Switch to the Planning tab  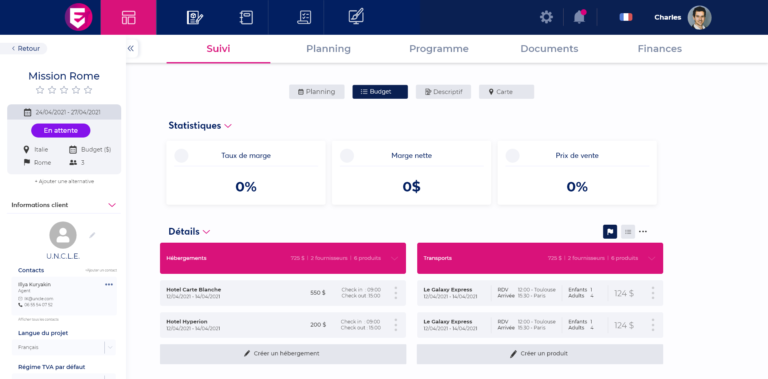[328, 49]
